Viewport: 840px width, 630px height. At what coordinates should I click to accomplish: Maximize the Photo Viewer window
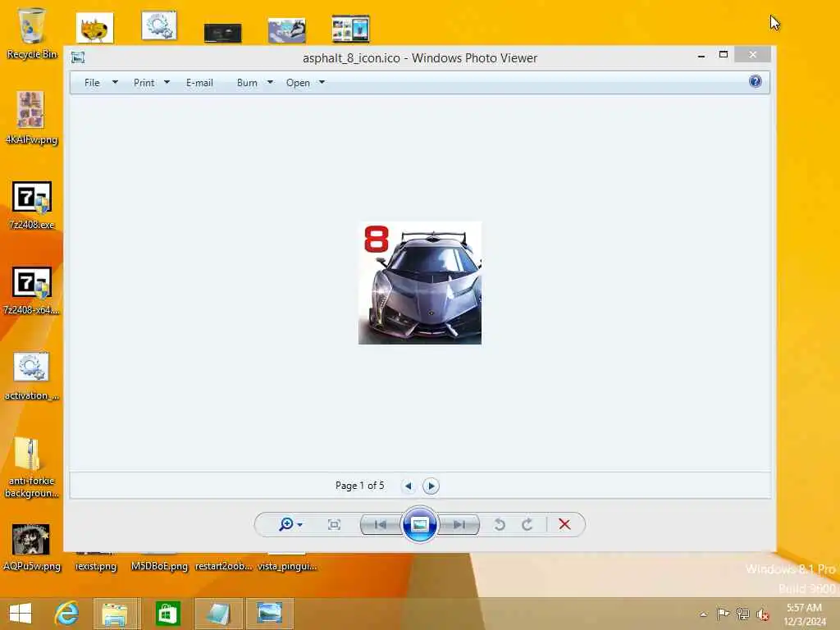coord(724,55)
